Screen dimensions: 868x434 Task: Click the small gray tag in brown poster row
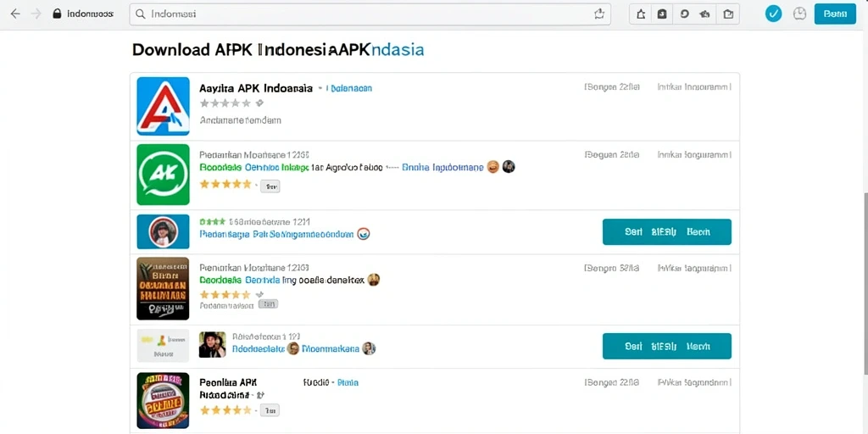coord(269,304)
